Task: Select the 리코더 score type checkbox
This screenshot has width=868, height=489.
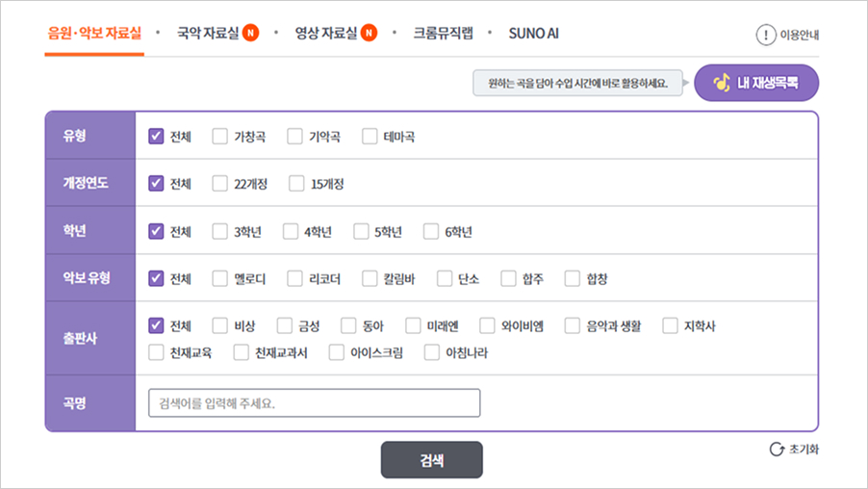Action: tap(295, 279)
